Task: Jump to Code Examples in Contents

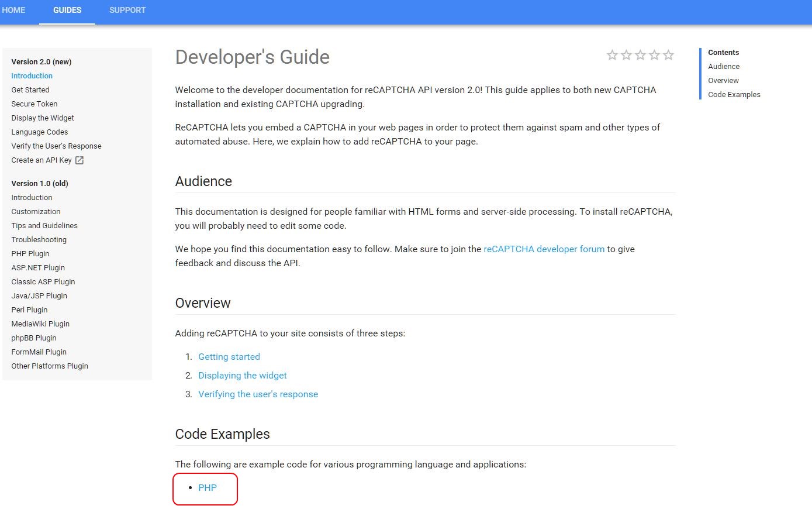Action: tap(734, 95)
